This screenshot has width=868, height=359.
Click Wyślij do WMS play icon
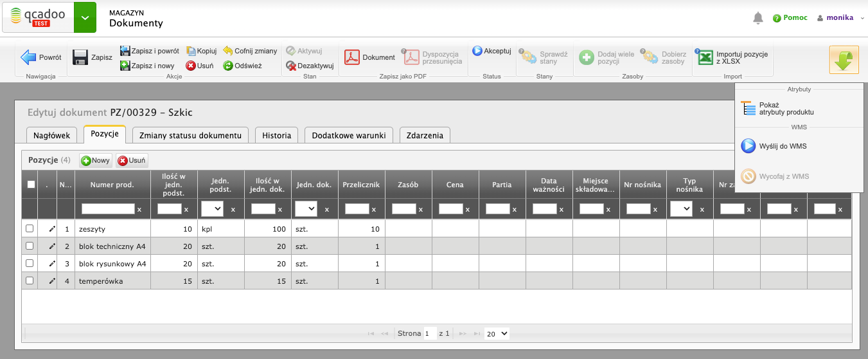pos(748,146)
